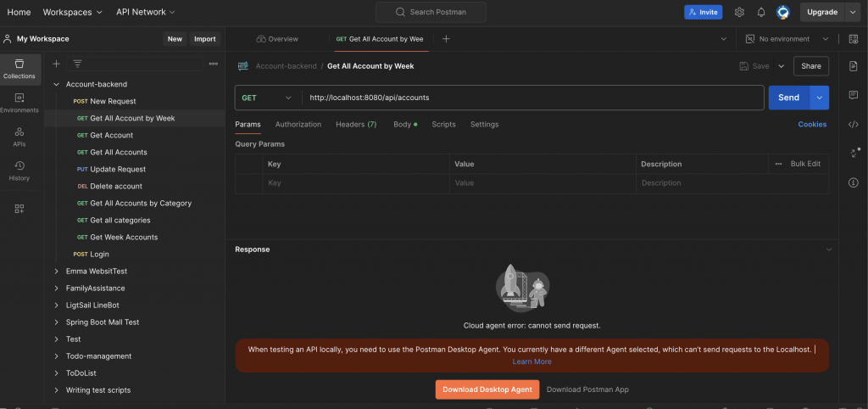Open the Collections sidebar panel
868x409 pixels.
pos(19,70)
